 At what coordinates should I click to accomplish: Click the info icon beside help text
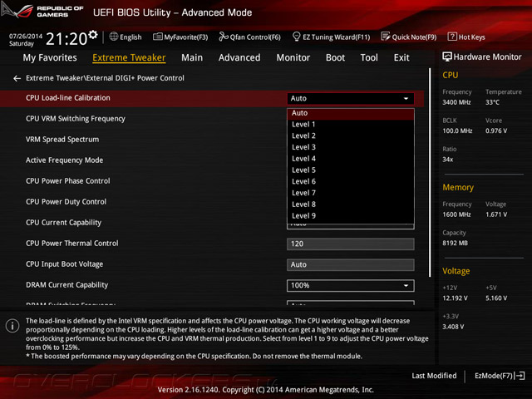point(12,326)
